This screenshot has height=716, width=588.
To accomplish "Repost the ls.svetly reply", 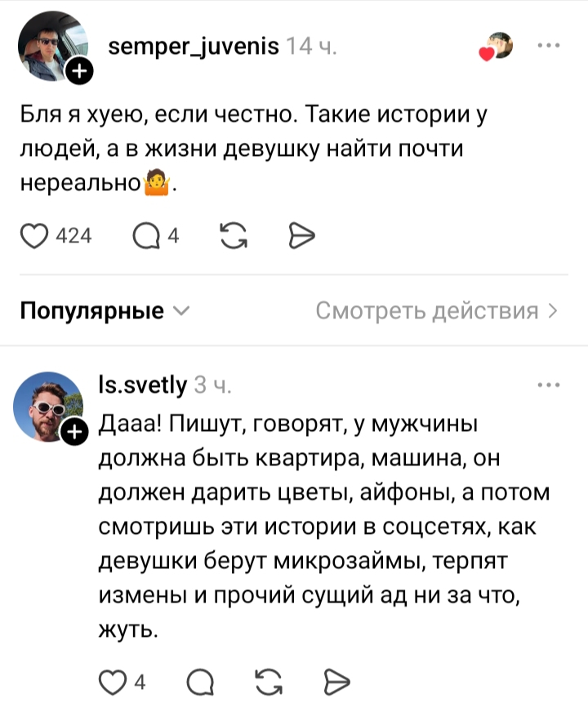I will [x=269, y=683].
